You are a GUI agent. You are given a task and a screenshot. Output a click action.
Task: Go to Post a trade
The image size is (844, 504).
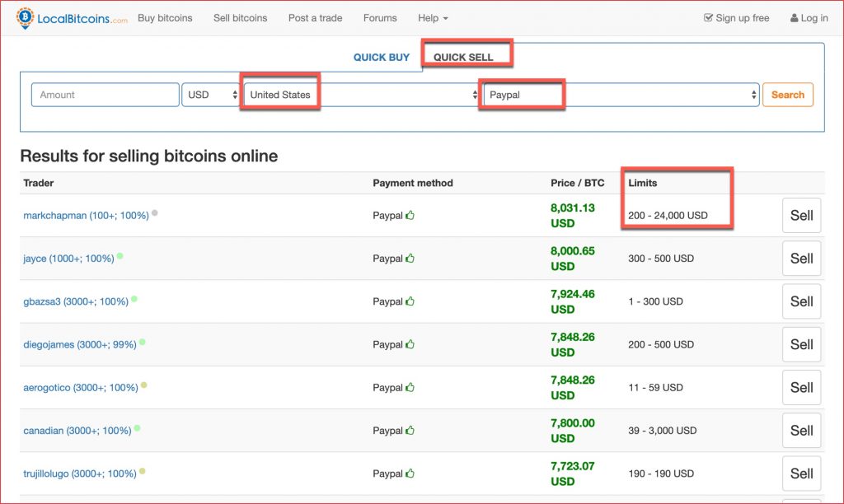(316, 18)
